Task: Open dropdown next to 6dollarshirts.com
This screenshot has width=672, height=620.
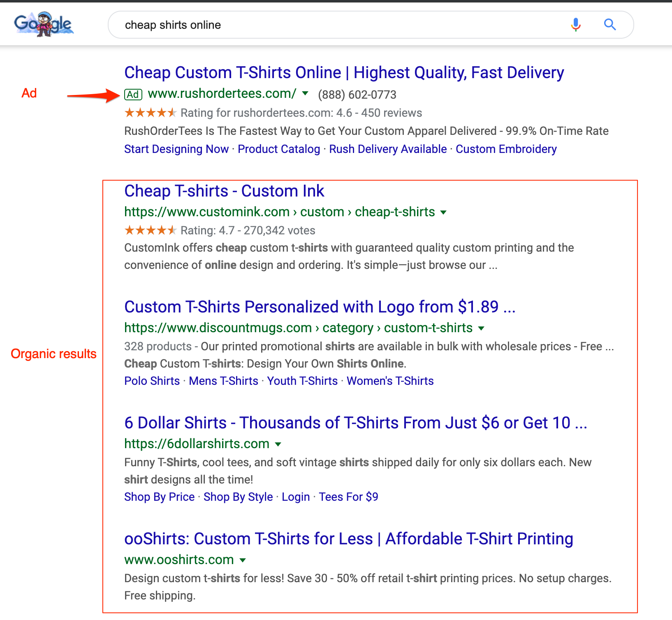Action: click(x=278, y=444)
